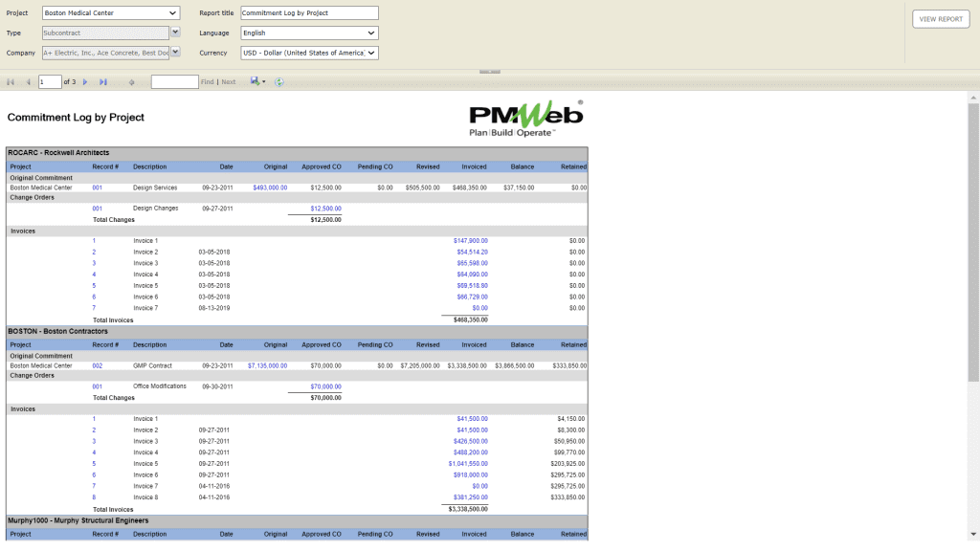Open the Language dropdown English
980x551 pixels.
click(309, 33)
